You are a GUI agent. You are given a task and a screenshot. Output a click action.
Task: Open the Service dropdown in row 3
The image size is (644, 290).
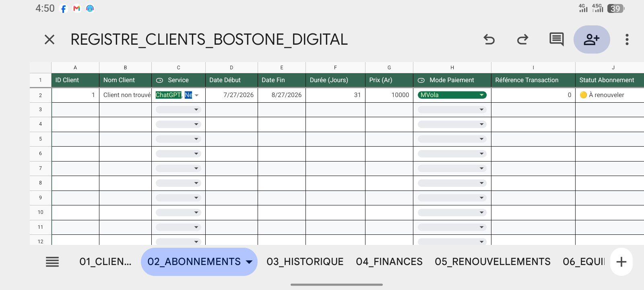point(178,110)
